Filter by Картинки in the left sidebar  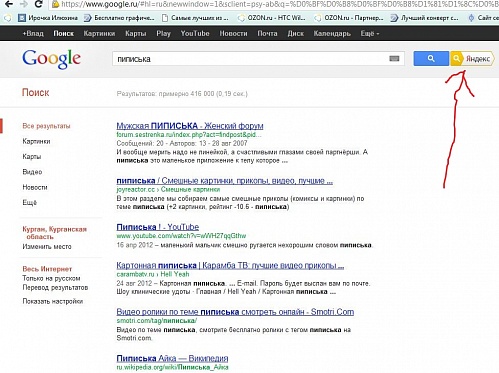click(36, 141)
